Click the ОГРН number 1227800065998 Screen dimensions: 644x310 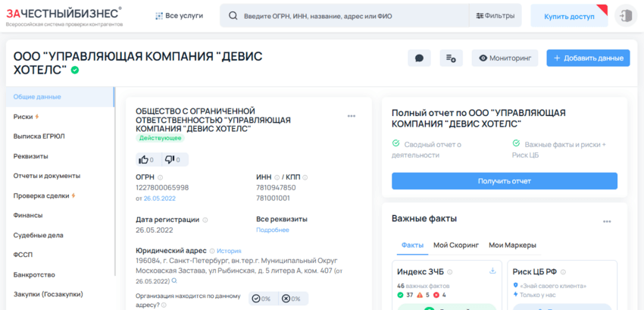(x=162, y=188)
